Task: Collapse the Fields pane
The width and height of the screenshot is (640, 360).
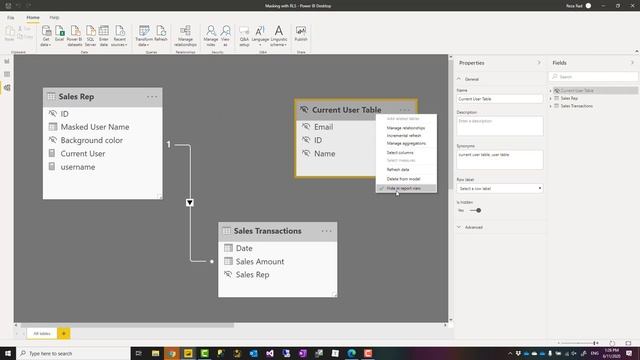Action: (632, 63)
